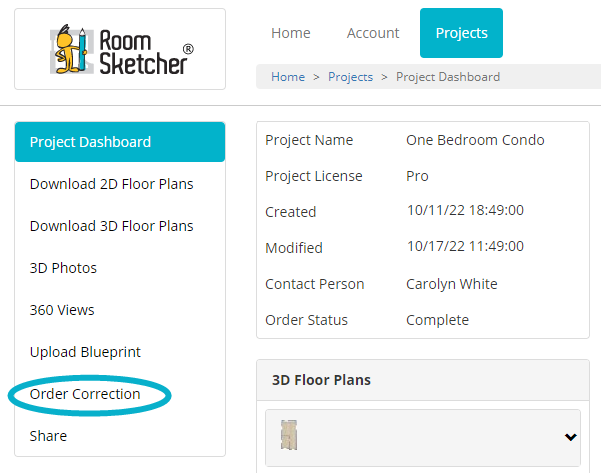Select the Projects nav tab

[461, 33]
